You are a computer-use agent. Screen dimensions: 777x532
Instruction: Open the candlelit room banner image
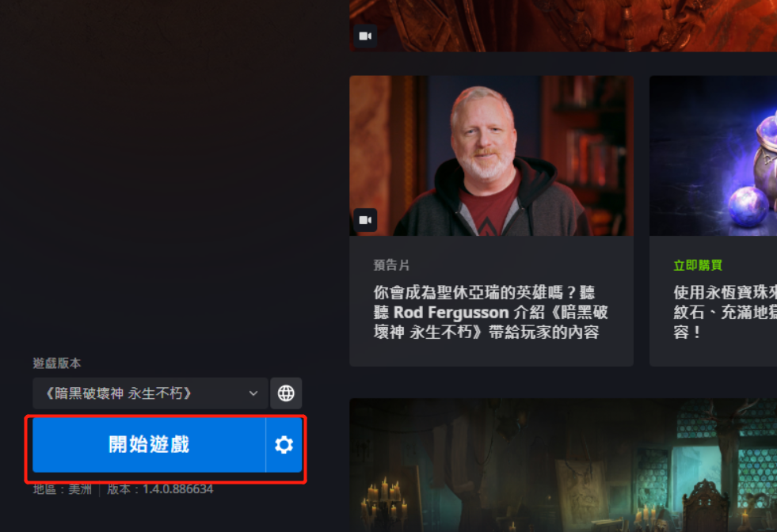563,465
